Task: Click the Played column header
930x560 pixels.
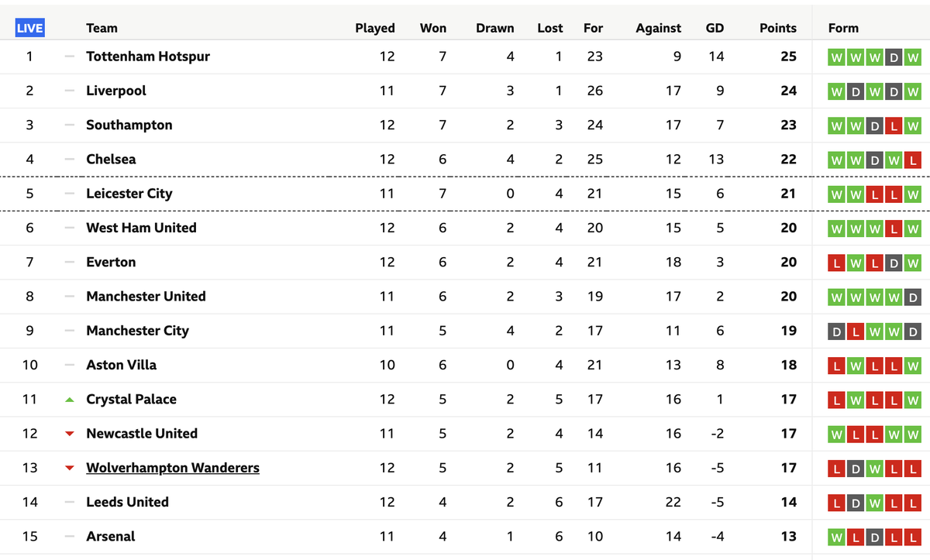Action: click(375, 28)
